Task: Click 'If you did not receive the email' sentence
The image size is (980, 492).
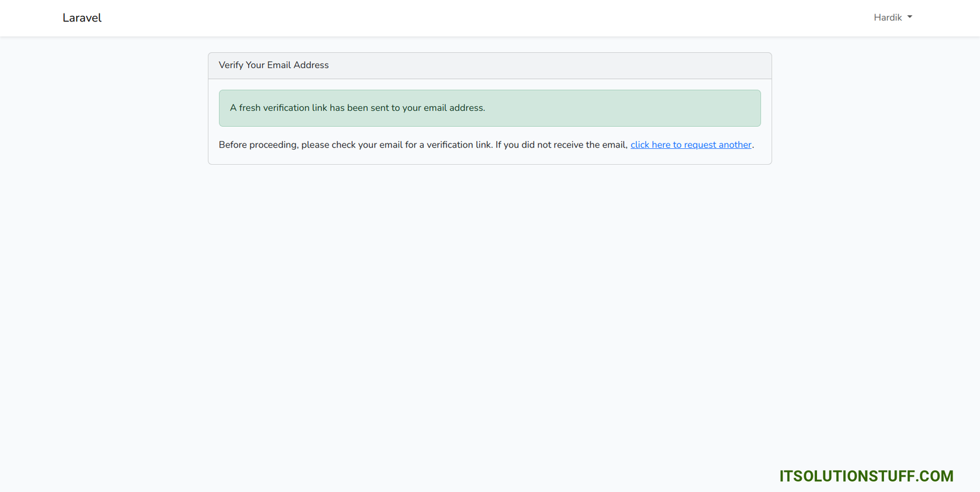Action: 561,145
